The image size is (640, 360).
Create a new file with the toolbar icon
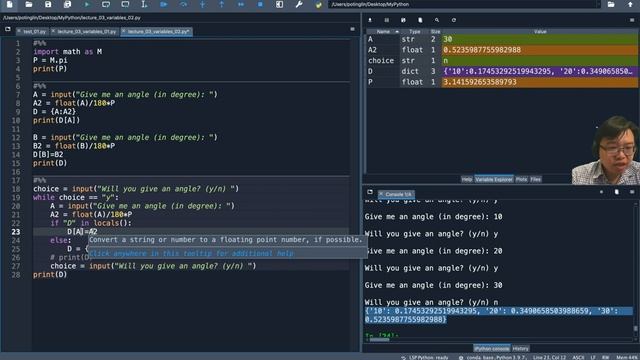coord(9,4)
